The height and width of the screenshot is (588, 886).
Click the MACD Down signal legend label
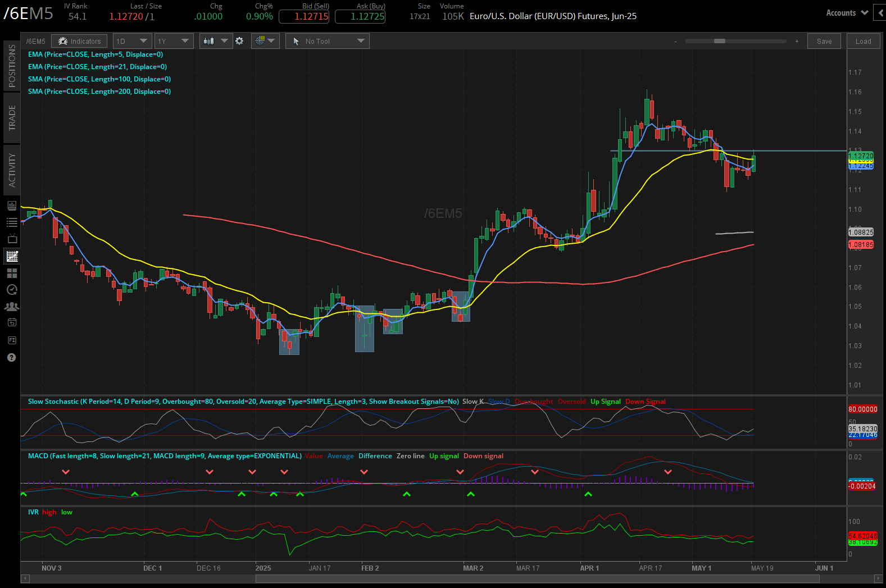click(483, 456)
